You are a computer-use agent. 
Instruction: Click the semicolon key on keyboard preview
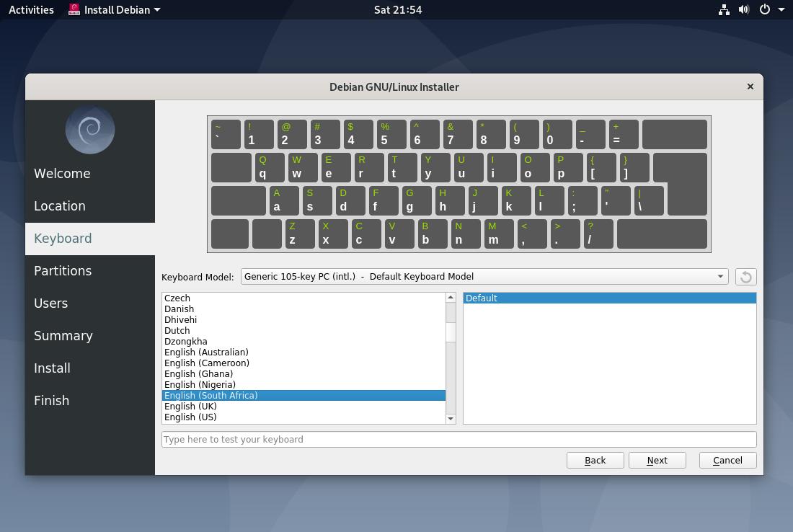click(x=582, y=201)
